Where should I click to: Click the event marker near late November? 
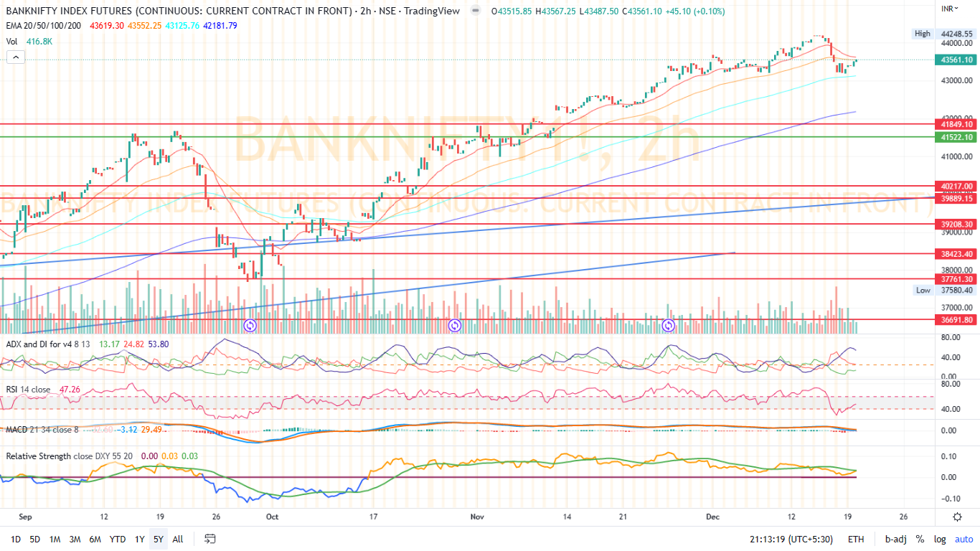coord(668,326)
